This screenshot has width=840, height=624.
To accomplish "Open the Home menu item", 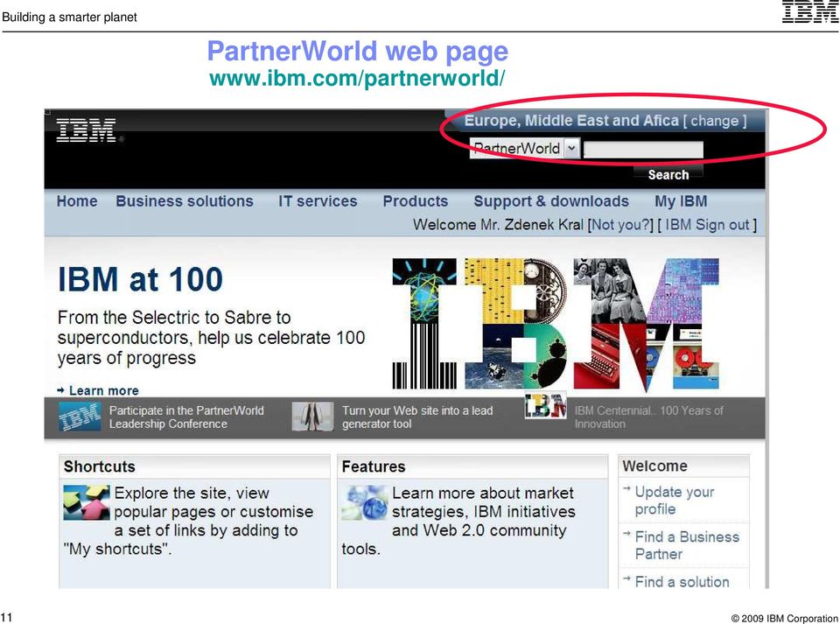I will [77, 201].
